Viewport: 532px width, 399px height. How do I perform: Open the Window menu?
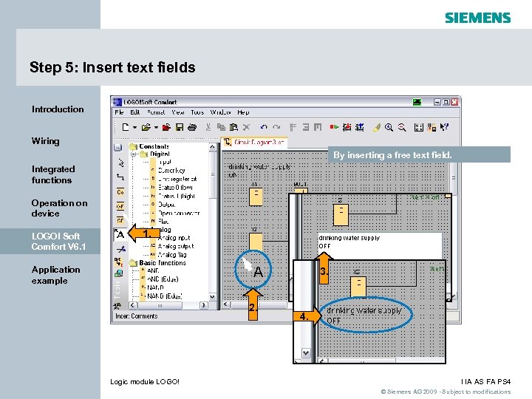[x=220, y=112]
